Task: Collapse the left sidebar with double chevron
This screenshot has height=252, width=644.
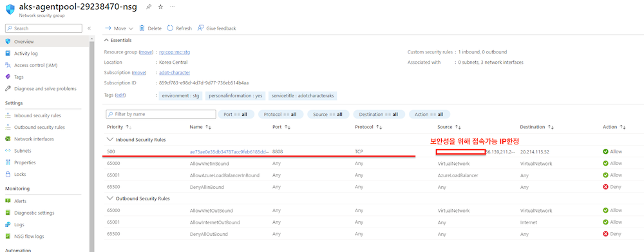Action: coord(89,28)
